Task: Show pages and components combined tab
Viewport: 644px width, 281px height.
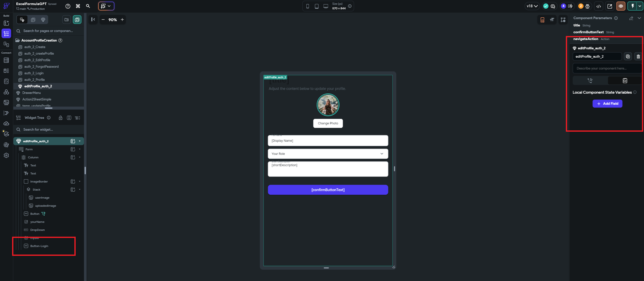Action: 22,20
